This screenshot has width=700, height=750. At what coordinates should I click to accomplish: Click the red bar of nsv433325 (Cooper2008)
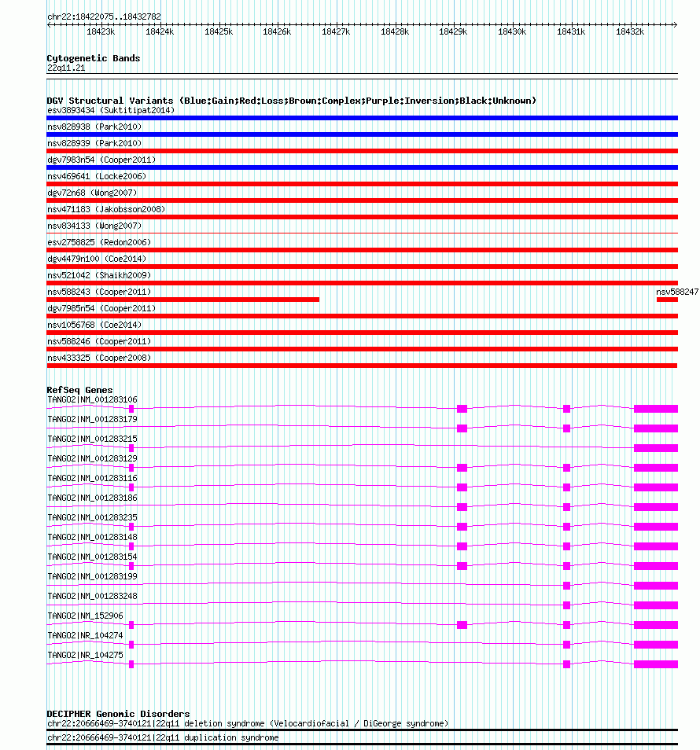tap(362, 366)
